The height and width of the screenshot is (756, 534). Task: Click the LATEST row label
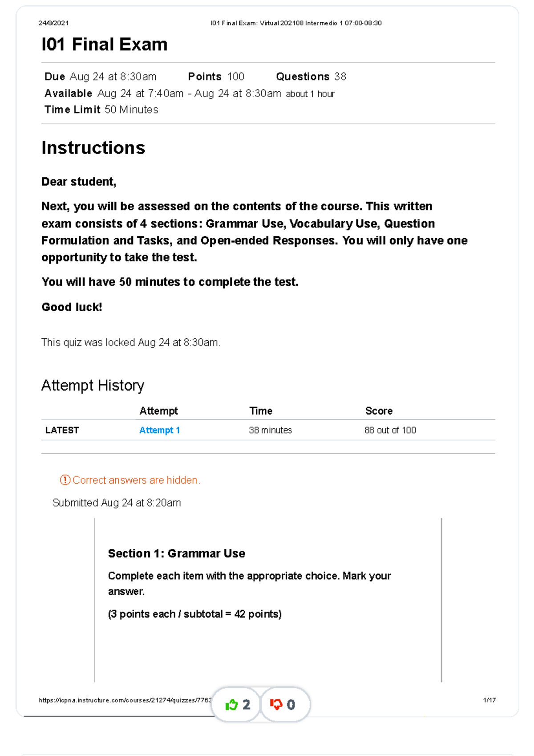[x=62, y=430]
